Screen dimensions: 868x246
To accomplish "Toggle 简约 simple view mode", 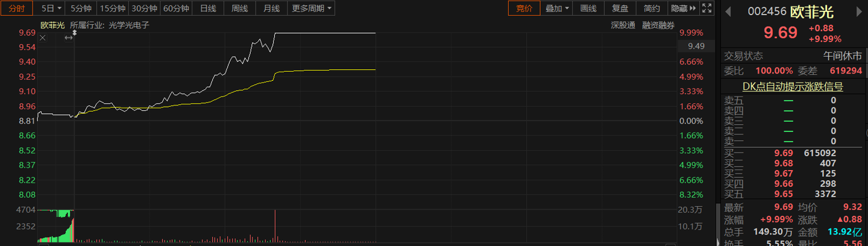I will tap(652, 8).
